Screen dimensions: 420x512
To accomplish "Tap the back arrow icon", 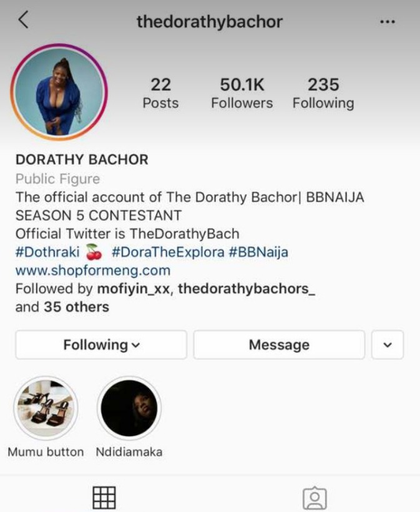I will tap(23, 20).
